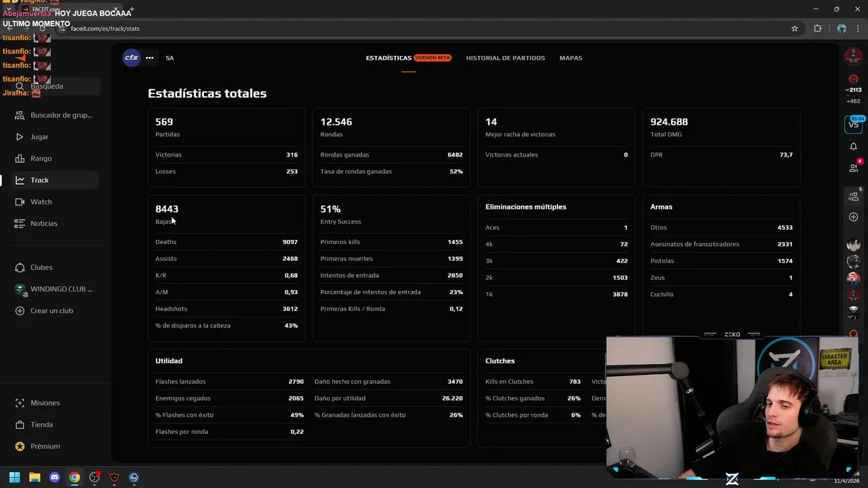868x488 pixels.
Task: Click the Intentos de entrada 2850 row
Action: click(391, 275)
